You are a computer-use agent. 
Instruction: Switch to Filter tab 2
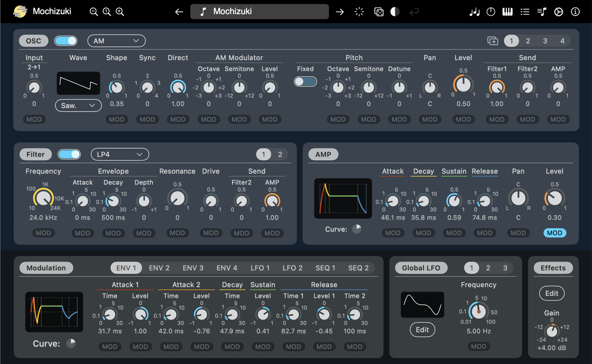coord(280,154)
